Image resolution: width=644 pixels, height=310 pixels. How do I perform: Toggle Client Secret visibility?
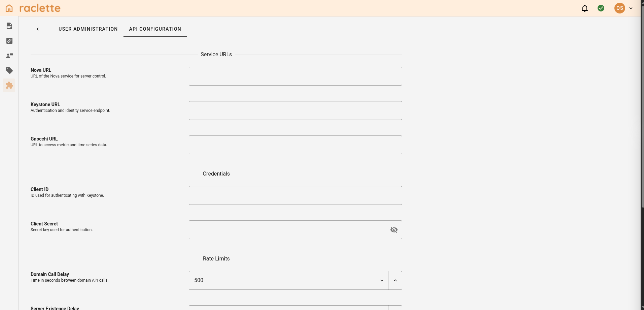(394, 230)
